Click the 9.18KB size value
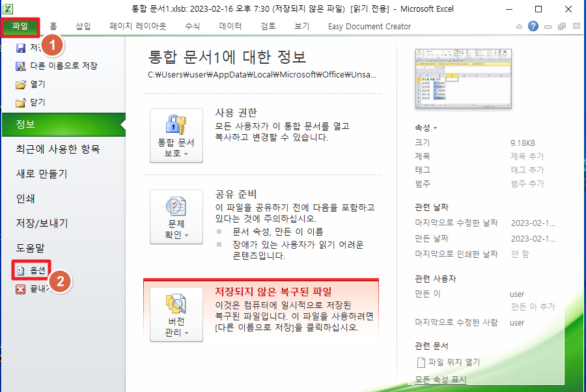The width and height of the screenshot is (586, 392). pyautogui.click(x=523, y=143)
